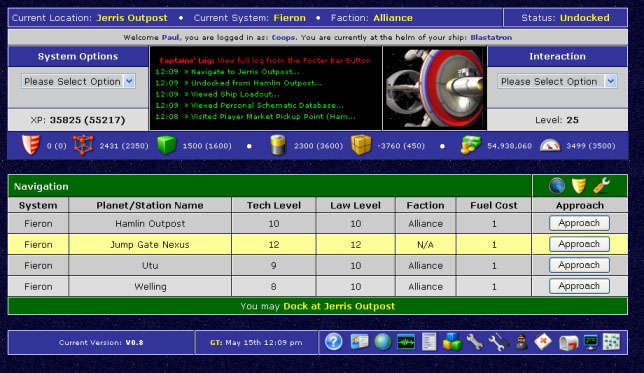Open the green waveform monitor icon
The image size is (644, 373).
[x=406, y=342]
